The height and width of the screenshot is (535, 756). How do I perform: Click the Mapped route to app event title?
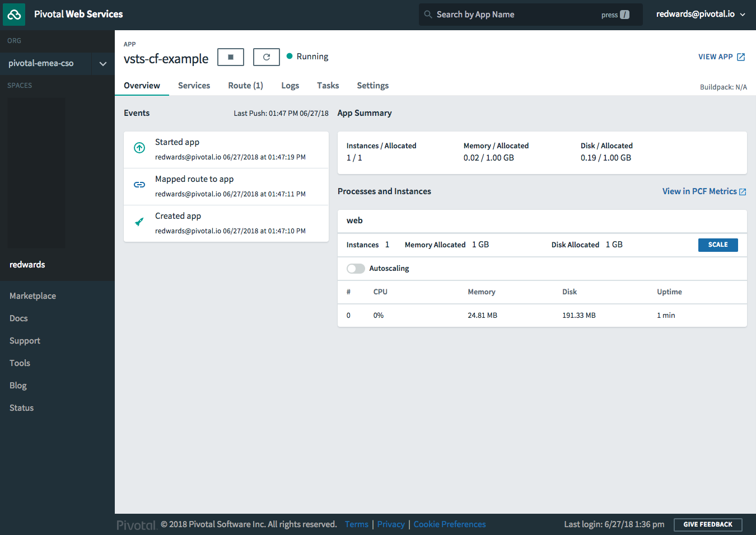click(x=194, y=179)
